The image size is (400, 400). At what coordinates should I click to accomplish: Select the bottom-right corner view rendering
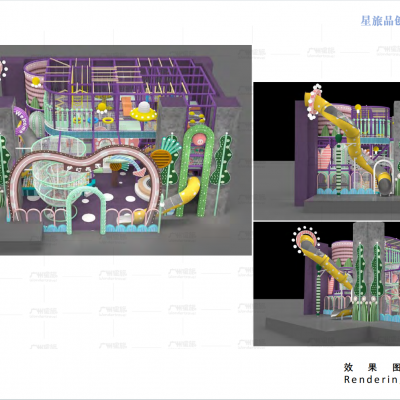(327, 284)
